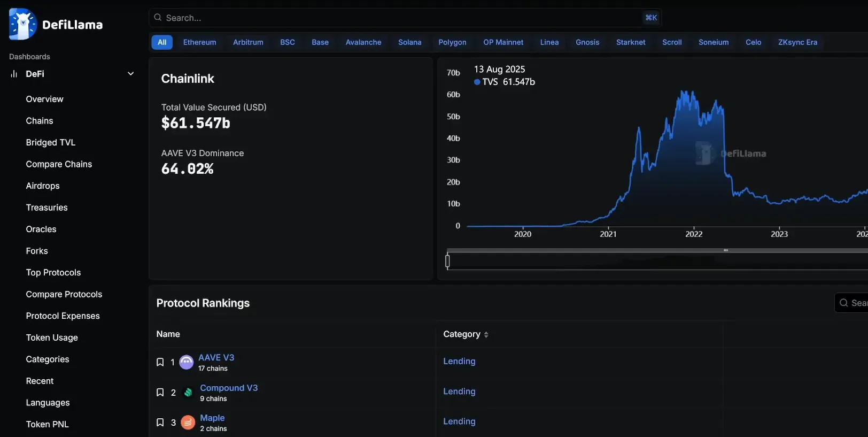Image resolution: width=868 pixels, height=437 pixels.
Task: Open Treasuries in the sidebar
Action: tap(47, 208)
